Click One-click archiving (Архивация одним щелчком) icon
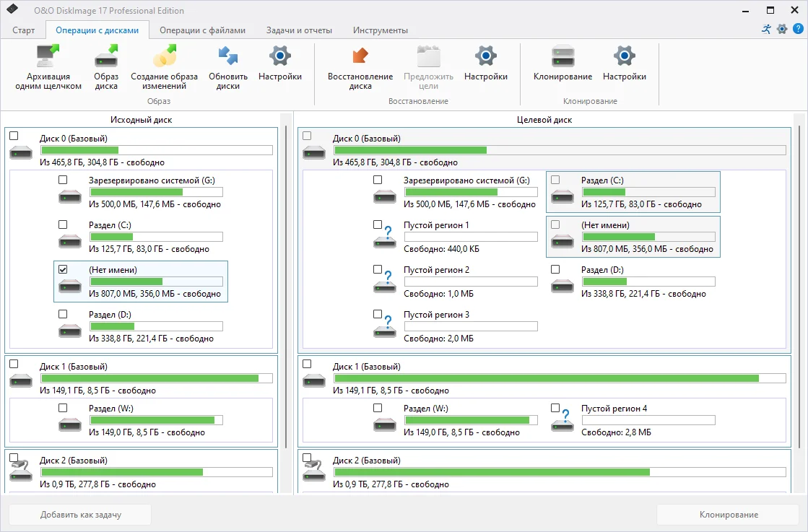 coord(48,56)
